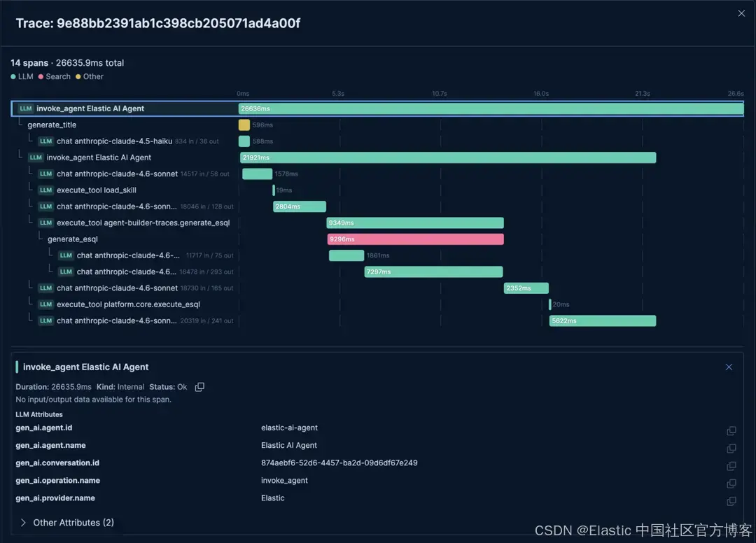Click the 2352ms chat bar
This screenshot has height=543, width=756.
click(526, 288)
